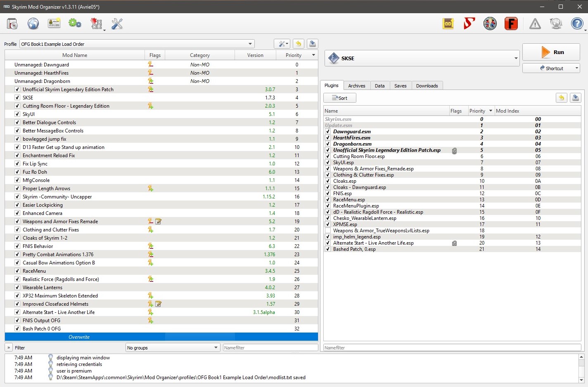
Task: Sort mod list by Priority column
Action: click(297, 55)
